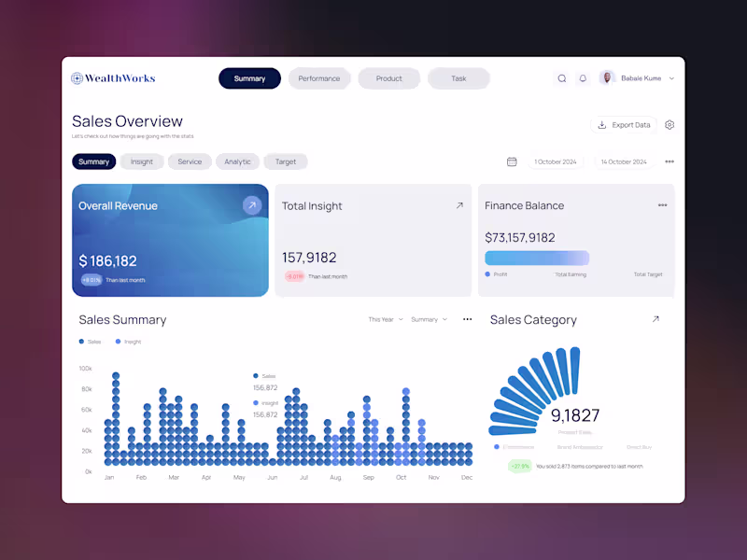Click the radial fan chart in Sales Category
The image size is (747, 560).
click(x=534, y=391)
